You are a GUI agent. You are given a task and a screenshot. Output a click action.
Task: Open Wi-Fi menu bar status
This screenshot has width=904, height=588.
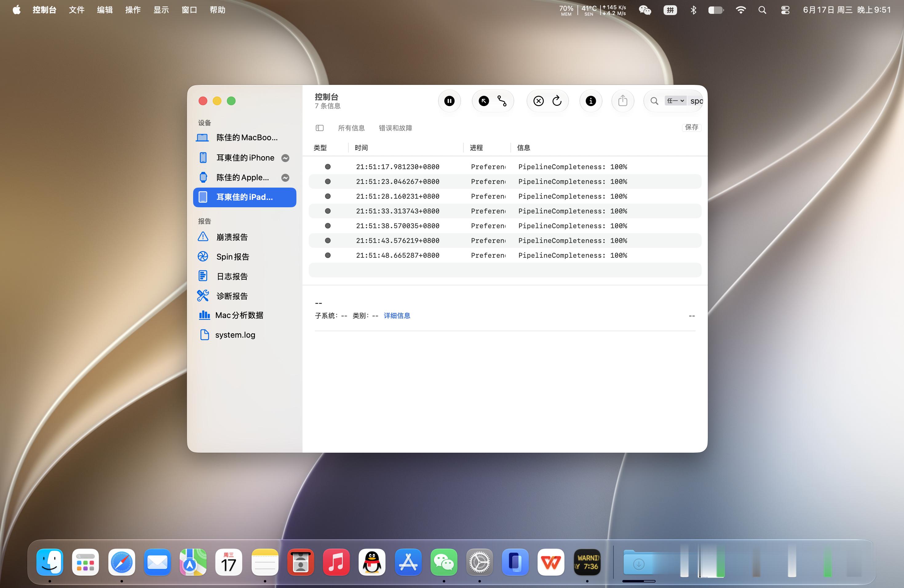(x=741, y=10)
